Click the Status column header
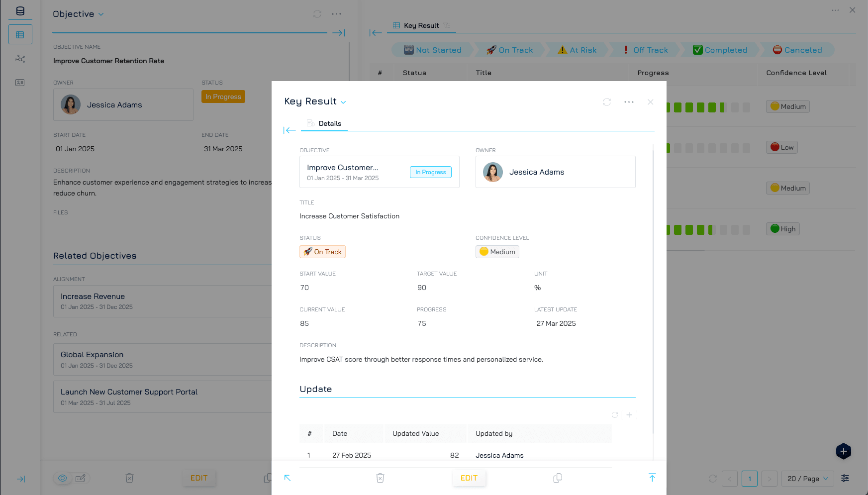This screenshot has height=495, width=868. [x=414, y=73]
